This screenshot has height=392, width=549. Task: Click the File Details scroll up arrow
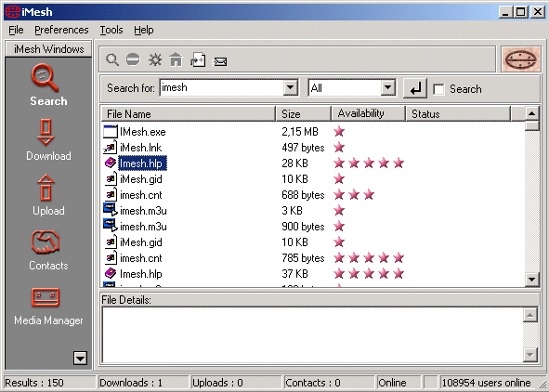(x=530, y=315)
